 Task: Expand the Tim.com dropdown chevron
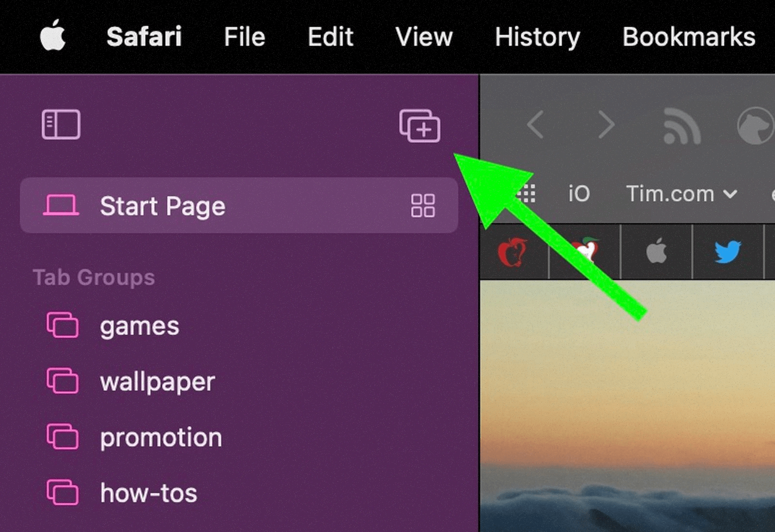pos(729,195)
